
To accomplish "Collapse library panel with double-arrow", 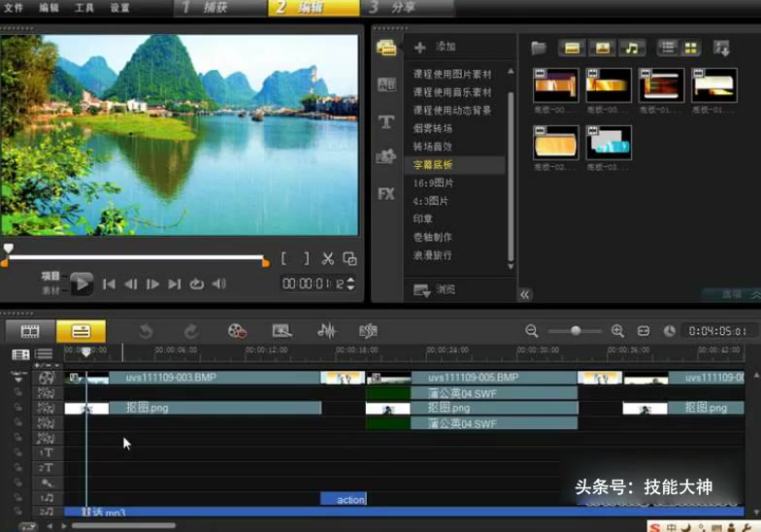I will [524, 295].
